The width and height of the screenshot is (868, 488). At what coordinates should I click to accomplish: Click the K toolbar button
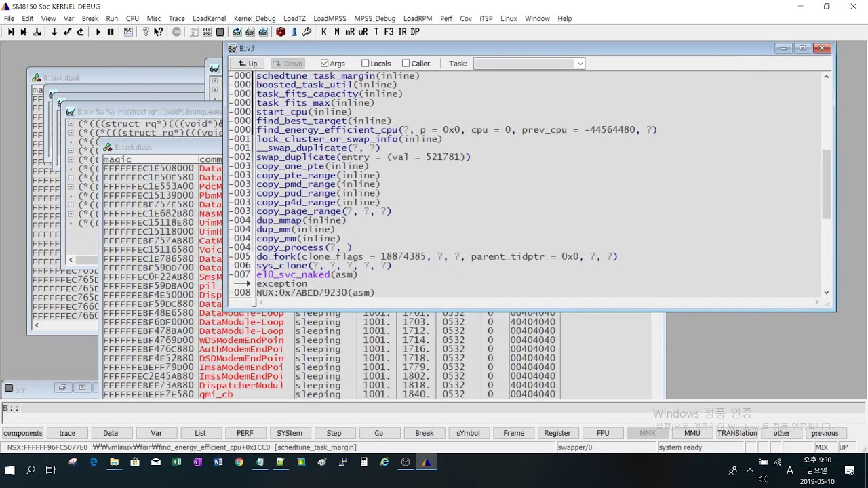coord(324,32)
